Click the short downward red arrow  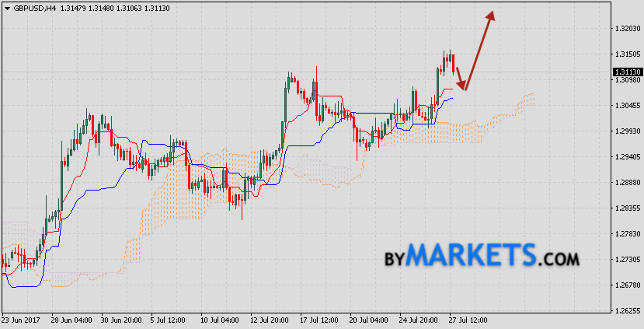pyautogui.click(x=460, y=78)
